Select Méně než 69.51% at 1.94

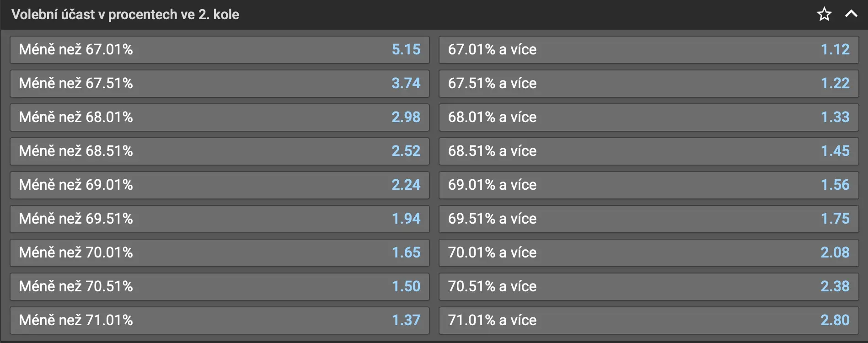[x=220, y=219]
